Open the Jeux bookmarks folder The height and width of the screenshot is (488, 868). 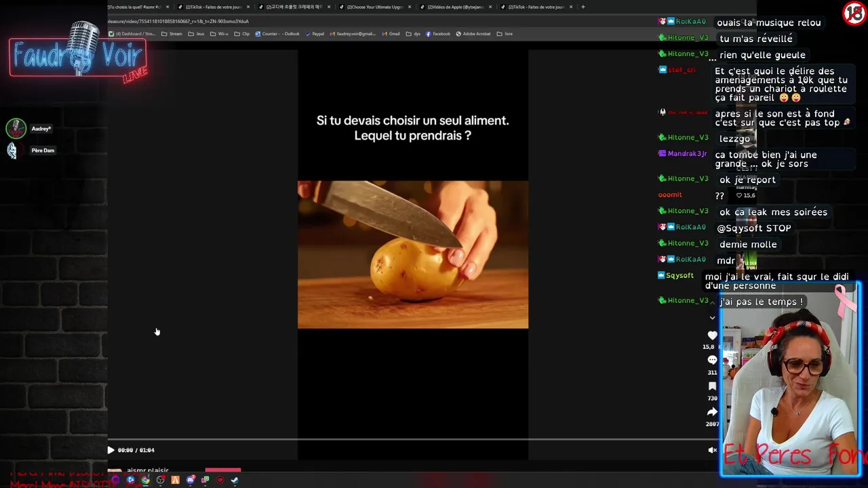(196, 34)
